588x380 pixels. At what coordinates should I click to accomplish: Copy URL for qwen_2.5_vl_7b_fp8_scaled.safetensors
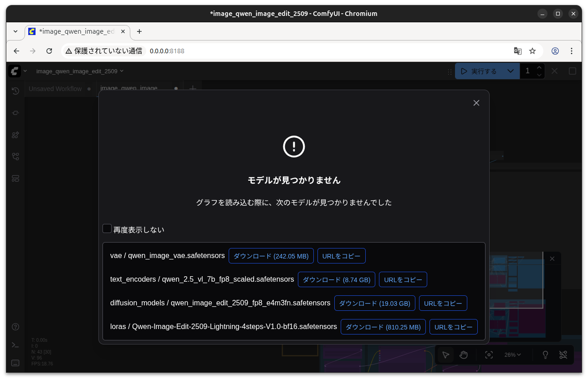click(x=403, y=279)
